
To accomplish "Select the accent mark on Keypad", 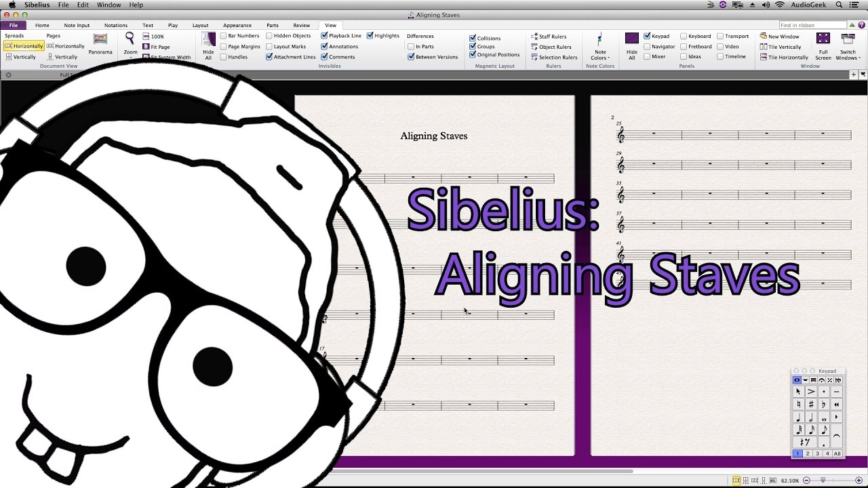I will click(811, 392).
